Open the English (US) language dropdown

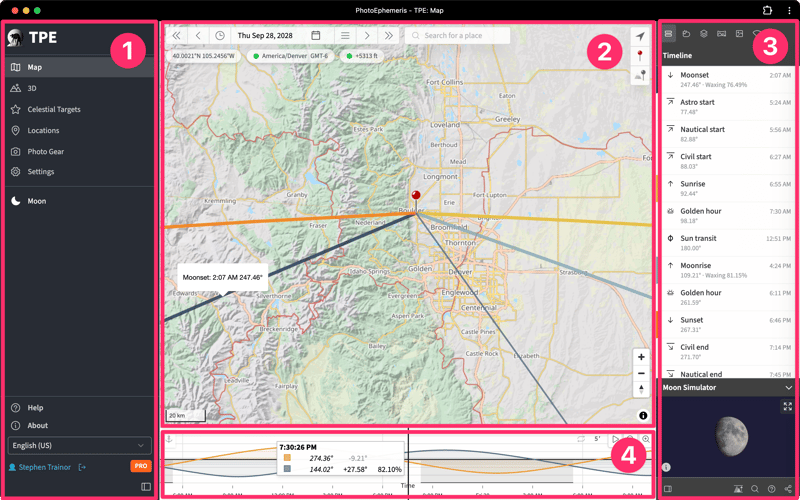tap(80, 445)
